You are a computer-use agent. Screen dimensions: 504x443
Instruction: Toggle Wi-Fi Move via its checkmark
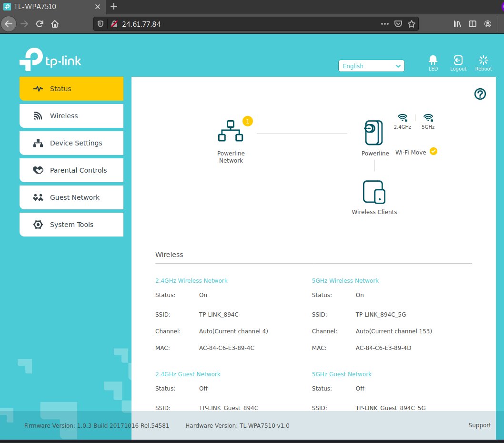point(433,151)
